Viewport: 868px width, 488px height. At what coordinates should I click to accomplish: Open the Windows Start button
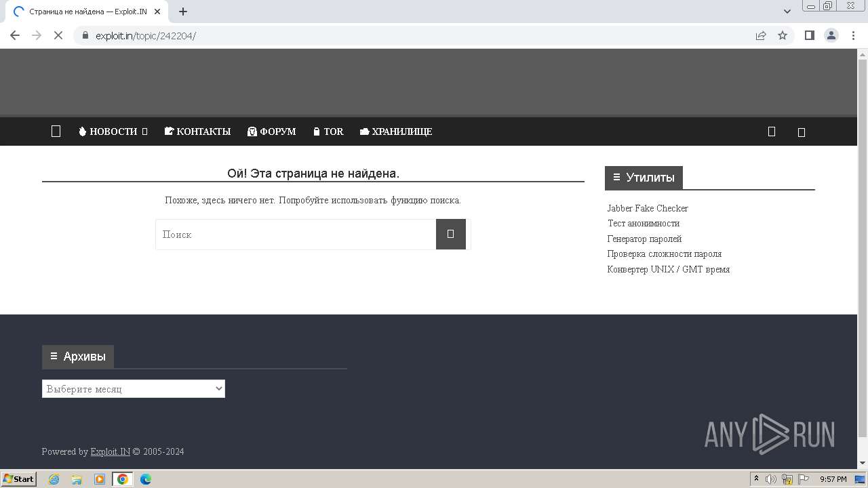[18, 479]
